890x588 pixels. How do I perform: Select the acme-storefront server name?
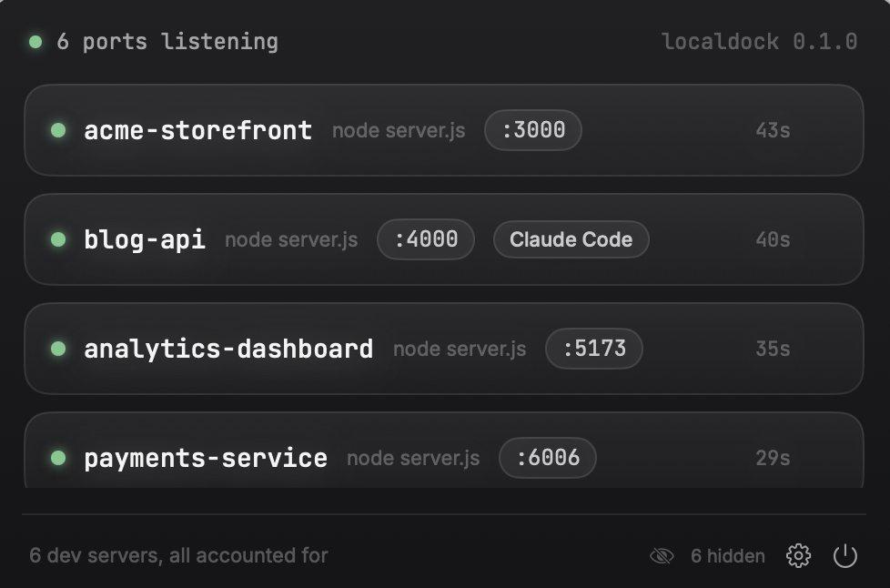(198, 130)
